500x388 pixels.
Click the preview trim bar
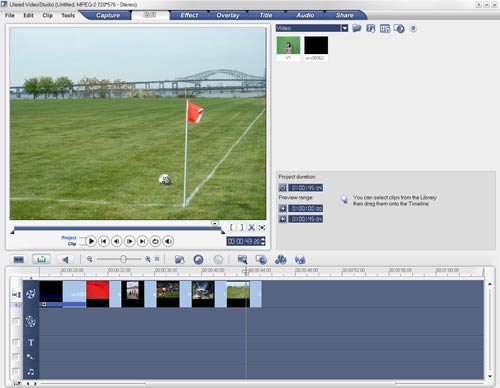(117, 228)
